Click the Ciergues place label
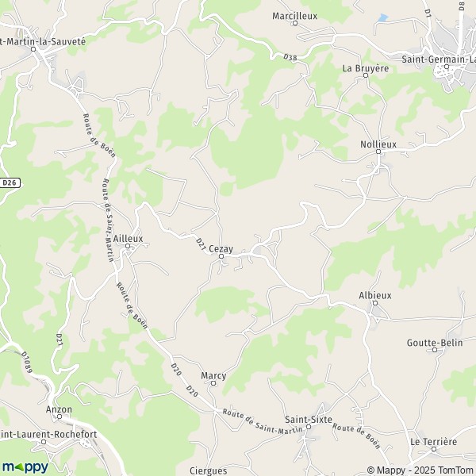The image size is (476, 476). (x=208, y=470)
